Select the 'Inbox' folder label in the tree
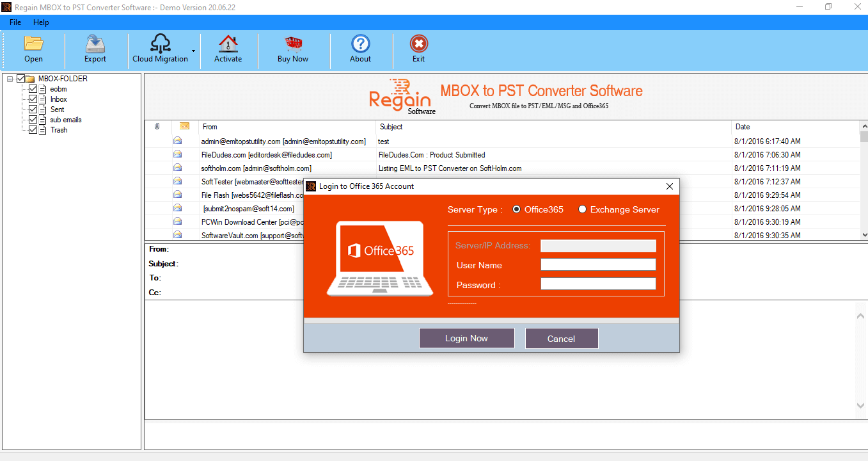 click(x=59, y=99)
